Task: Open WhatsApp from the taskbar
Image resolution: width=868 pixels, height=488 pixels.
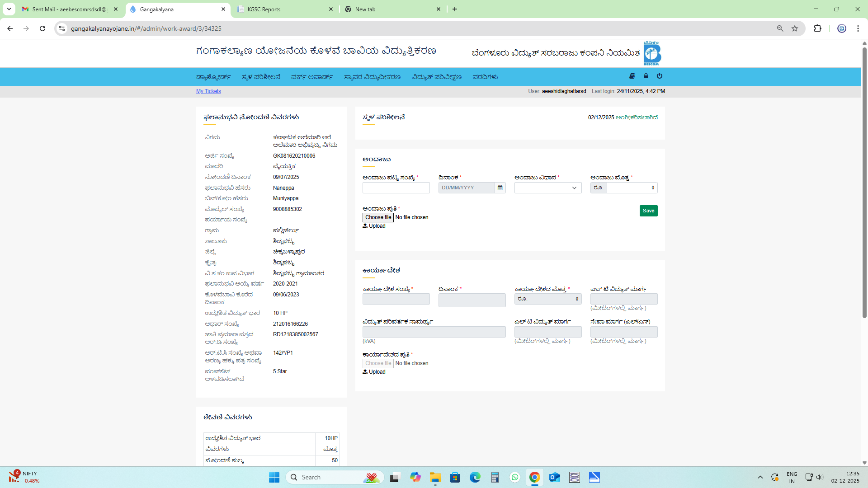Action: [x=515, y=477]
